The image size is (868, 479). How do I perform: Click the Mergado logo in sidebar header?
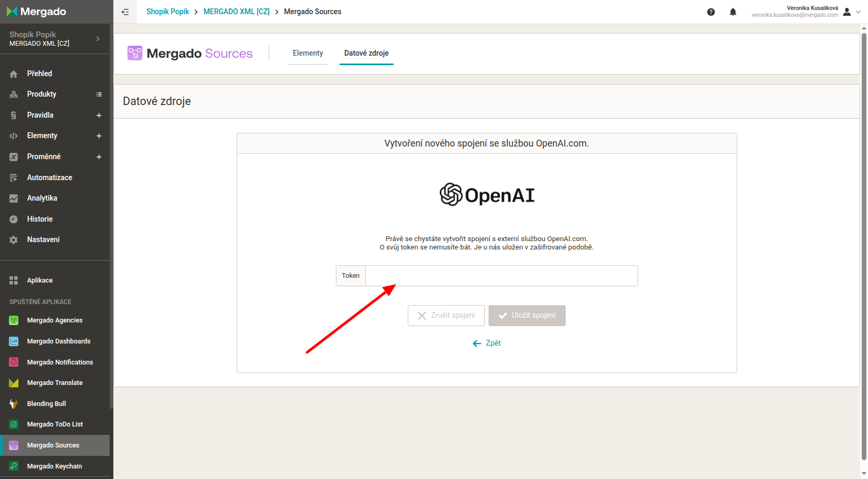click(36, 12)
